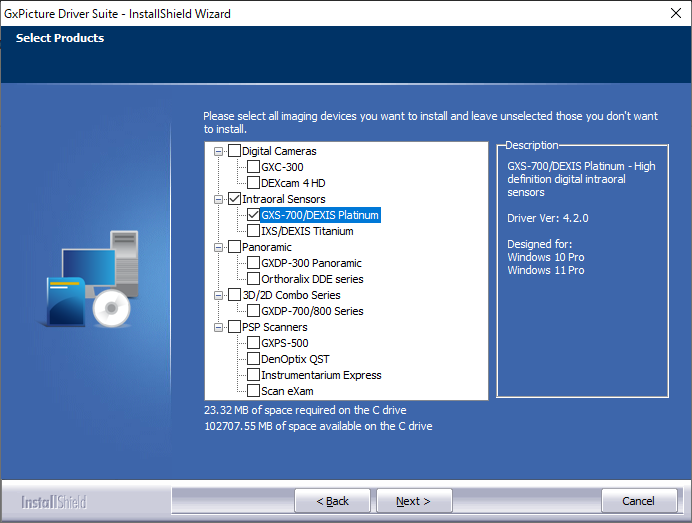Select the Instrumentarium Express item label
Screen dimensions: 692x523
(321, 375)
